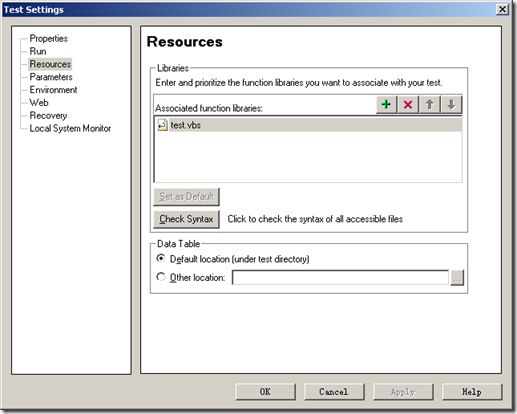Click the Other location path field
This screenshot has height=414, width=517.
pyautogui.click(x=340, y=277)
